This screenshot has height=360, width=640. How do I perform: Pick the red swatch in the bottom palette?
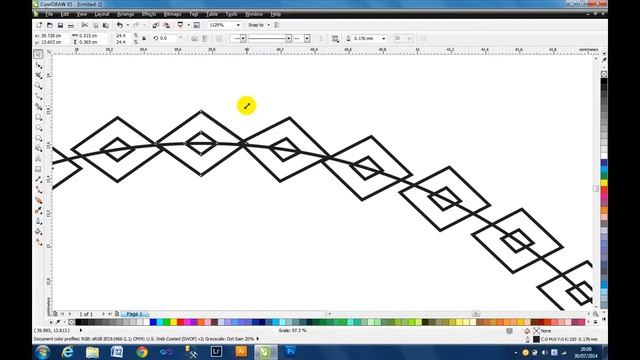click(180, 322)
